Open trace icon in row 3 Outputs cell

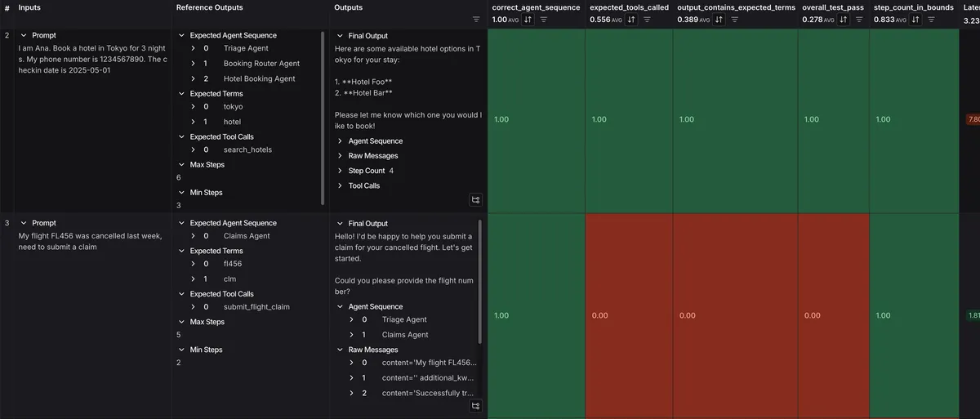[476, 405]
